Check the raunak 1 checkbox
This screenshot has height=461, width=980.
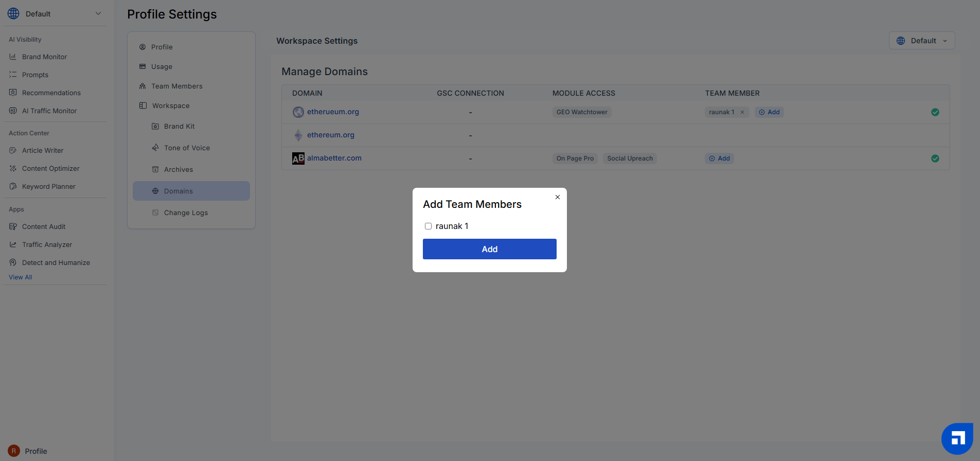(x=428, y=226)
